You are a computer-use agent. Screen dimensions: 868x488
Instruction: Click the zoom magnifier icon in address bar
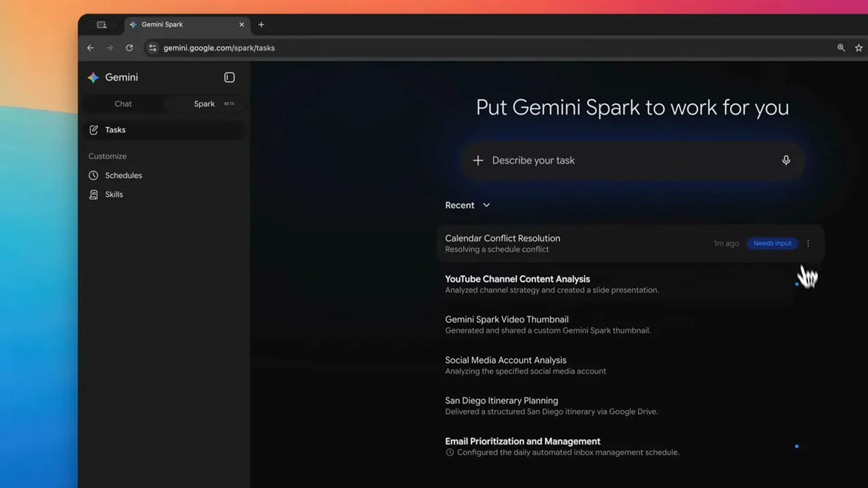coord(841,48)
